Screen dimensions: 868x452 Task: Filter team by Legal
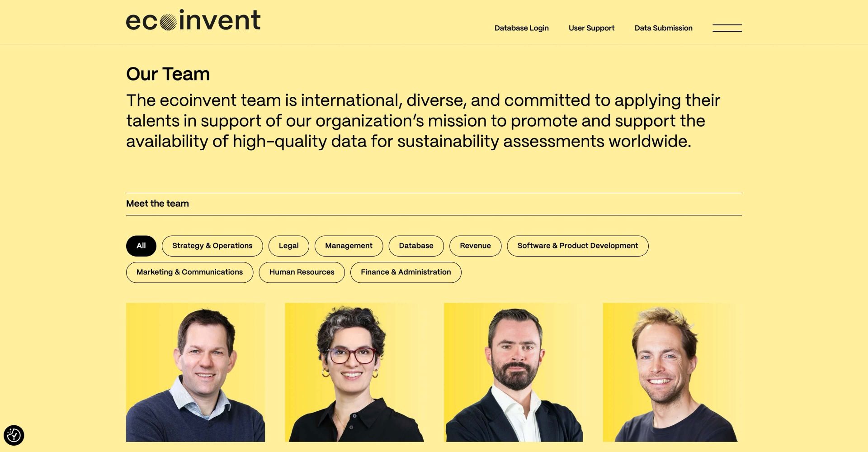(x=288, y=246)
